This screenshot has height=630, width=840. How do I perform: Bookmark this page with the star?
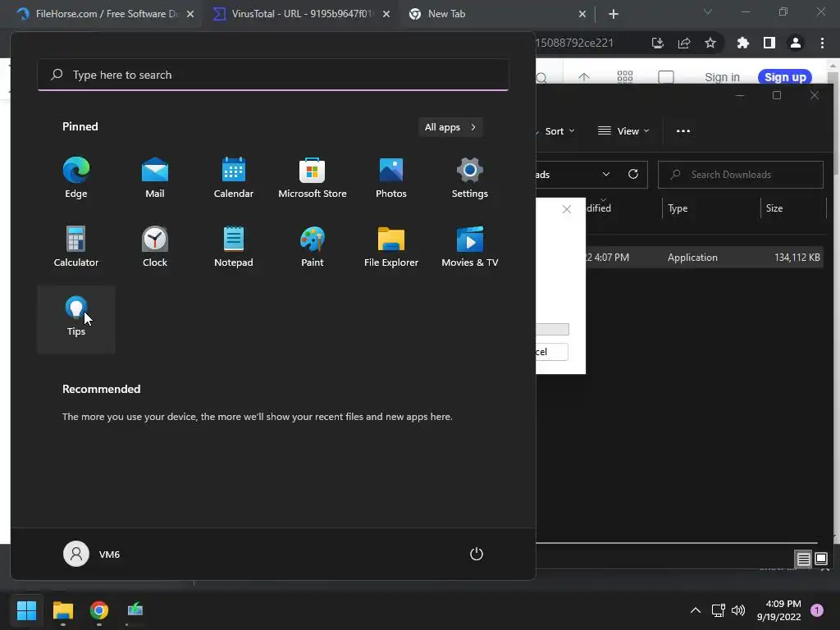(710, 43)
